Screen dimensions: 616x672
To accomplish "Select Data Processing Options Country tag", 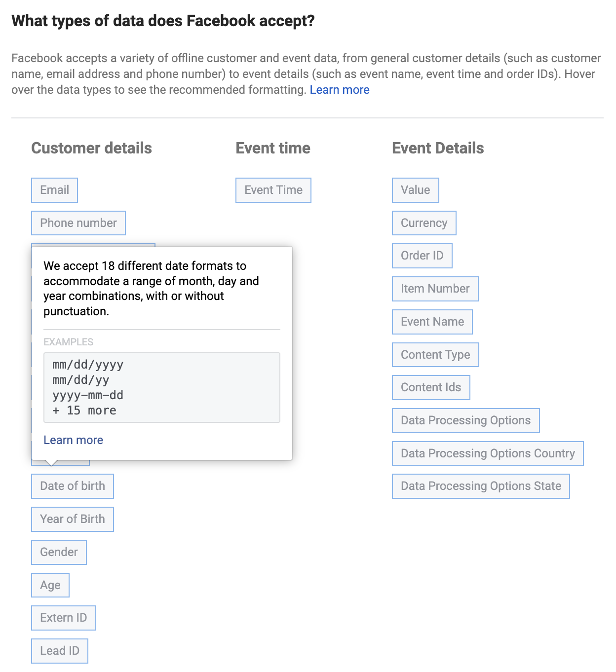I will 488,453.
